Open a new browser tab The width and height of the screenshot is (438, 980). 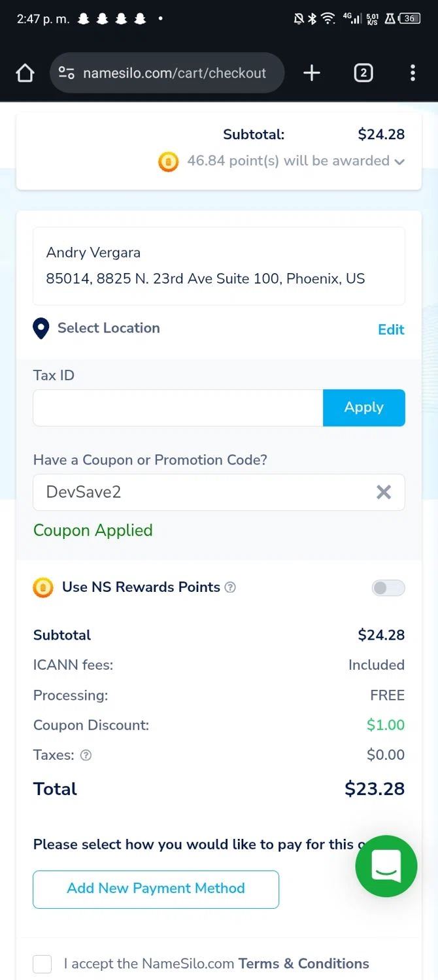(312, 73)
